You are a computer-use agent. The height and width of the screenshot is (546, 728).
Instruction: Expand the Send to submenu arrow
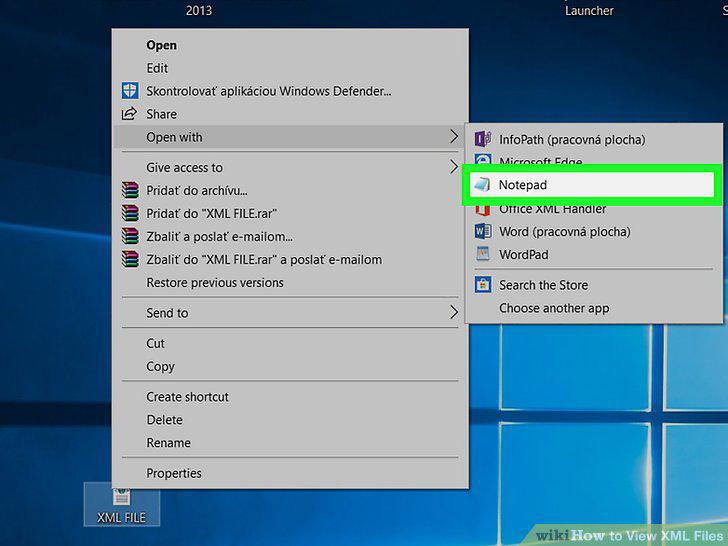454,312
